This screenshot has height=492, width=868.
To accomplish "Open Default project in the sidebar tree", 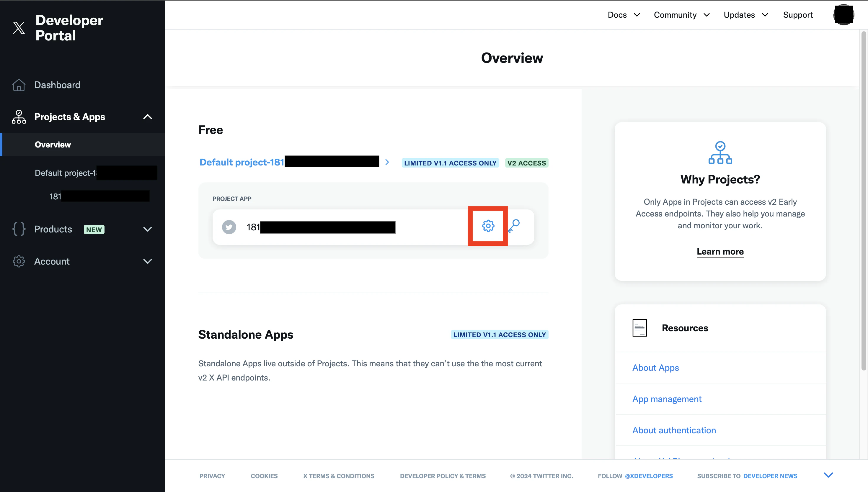I will 96,173.
